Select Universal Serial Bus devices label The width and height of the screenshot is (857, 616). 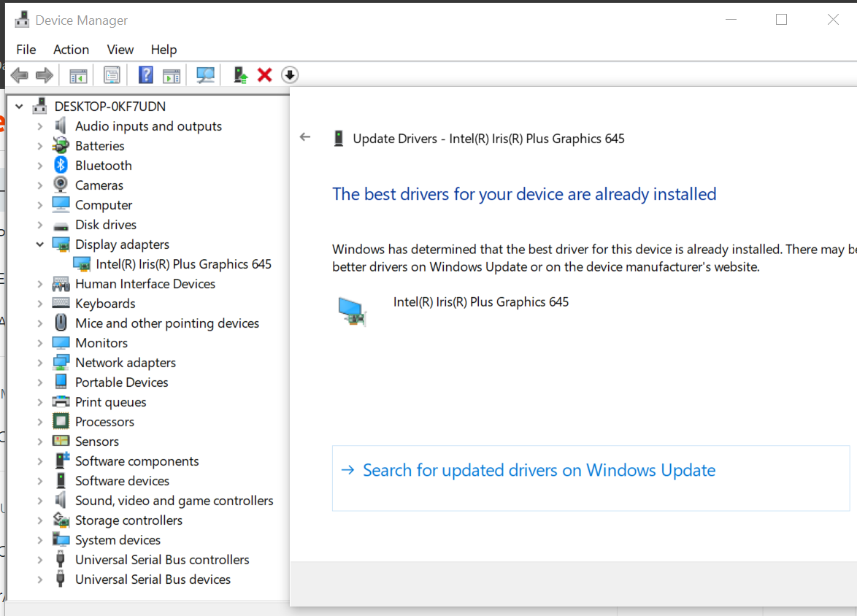[x=153, y=579]
